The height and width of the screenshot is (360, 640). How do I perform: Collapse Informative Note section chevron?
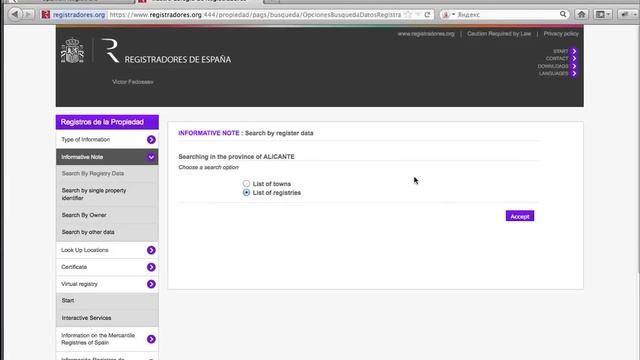coord(151,157)
